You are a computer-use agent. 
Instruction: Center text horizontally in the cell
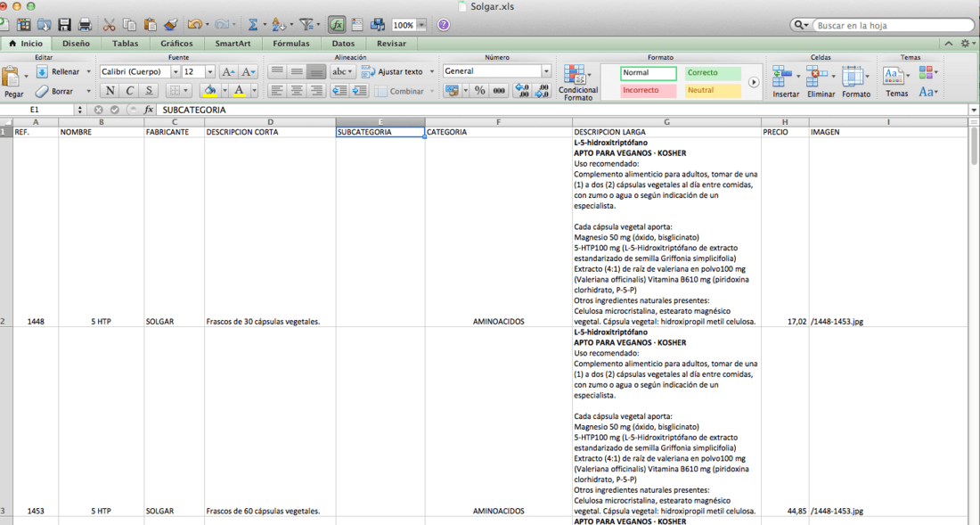coord(297,91)
